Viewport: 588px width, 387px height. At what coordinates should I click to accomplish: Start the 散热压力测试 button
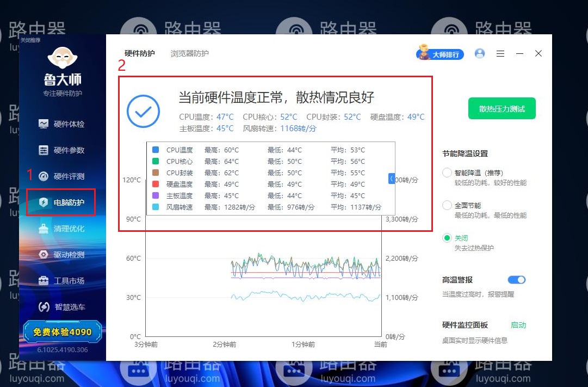coord(502,108)
